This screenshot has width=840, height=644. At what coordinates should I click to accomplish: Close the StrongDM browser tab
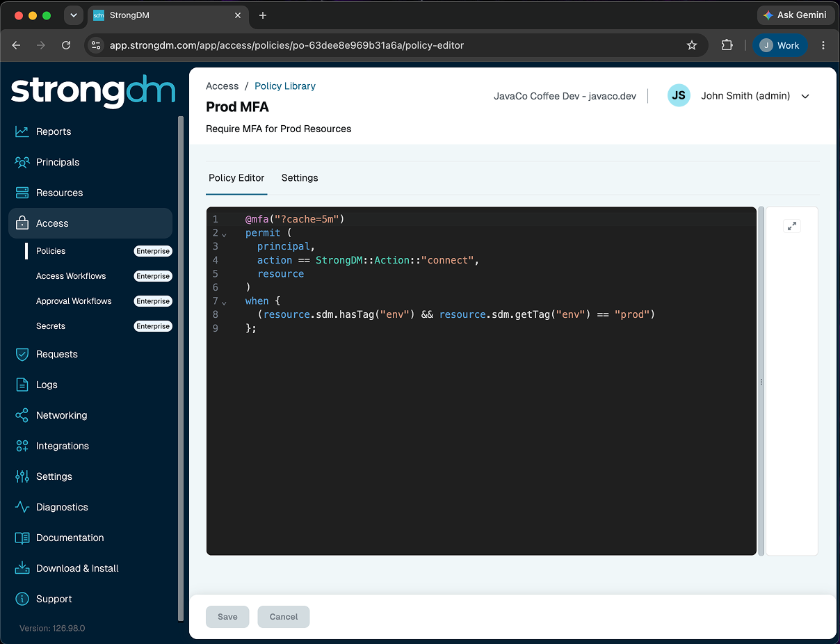click(238, 15)
